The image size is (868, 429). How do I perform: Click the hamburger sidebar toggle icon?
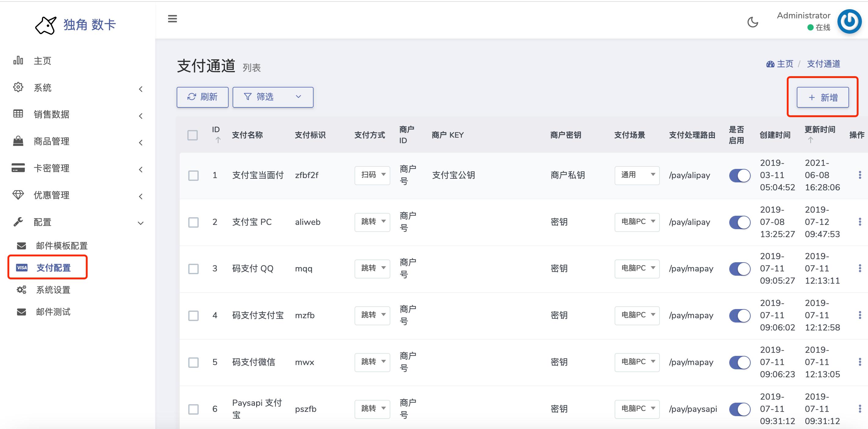click(x=172, y=19)
